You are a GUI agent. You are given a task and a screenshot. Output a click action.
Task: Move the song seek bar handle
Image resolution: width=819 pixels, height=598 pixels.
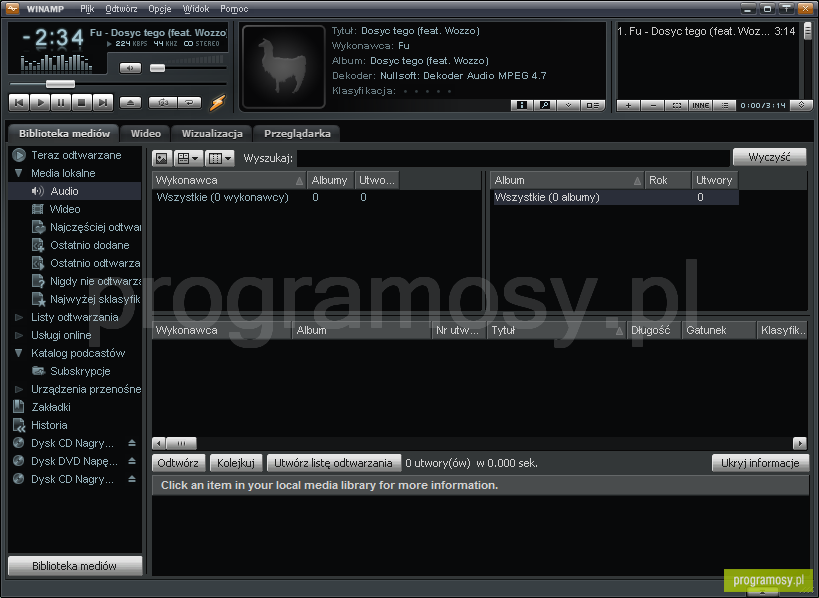[60, 84]
